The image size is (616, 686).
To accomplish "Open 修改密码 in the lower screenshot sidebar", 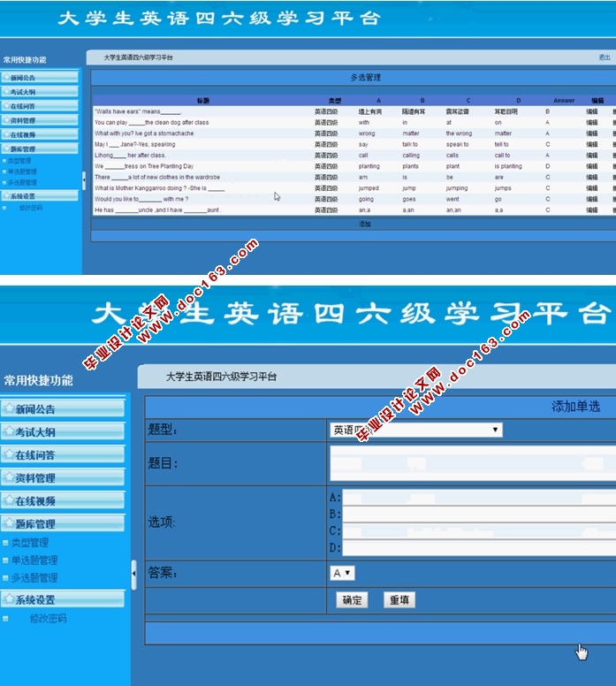I will (48, 619).
